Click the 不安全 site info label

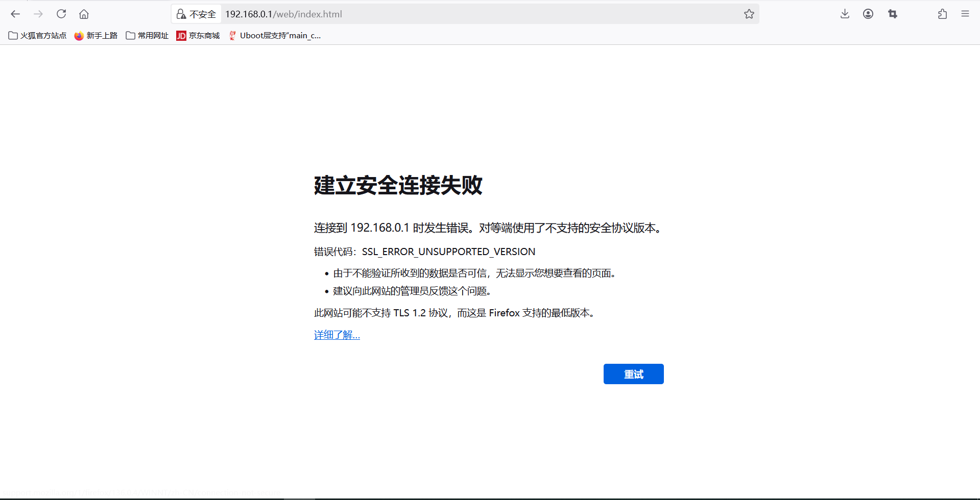[x=203, y=14]
